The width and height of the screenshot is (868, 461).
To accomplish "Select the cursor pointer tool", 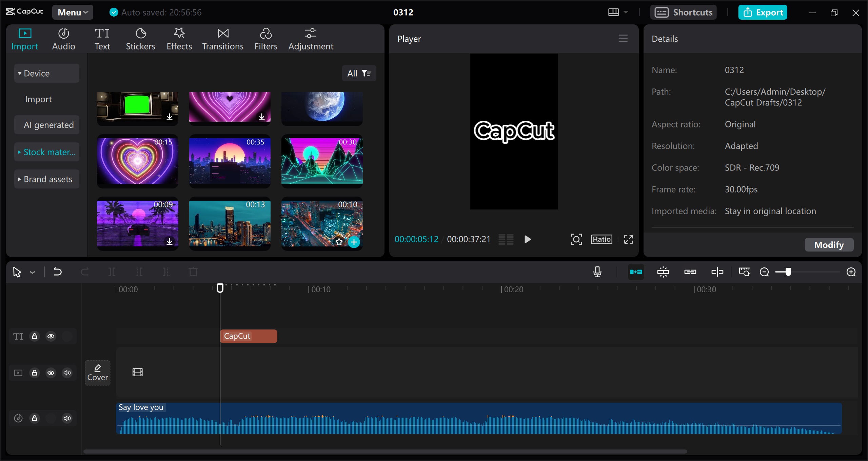I will pyautogui.click(x=17, y=272).
